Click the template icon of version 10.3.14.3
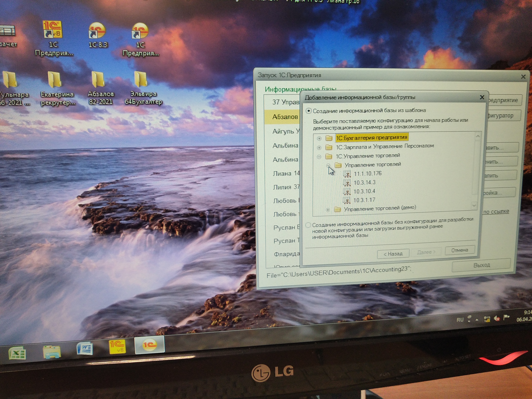532x399 pixels. (x=347, y=183)
